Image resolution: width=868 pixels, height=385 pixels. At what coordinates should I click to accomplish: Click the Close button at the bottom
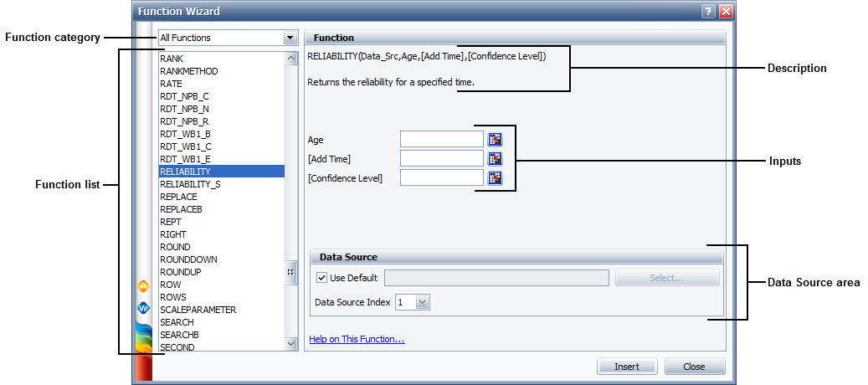695,367
